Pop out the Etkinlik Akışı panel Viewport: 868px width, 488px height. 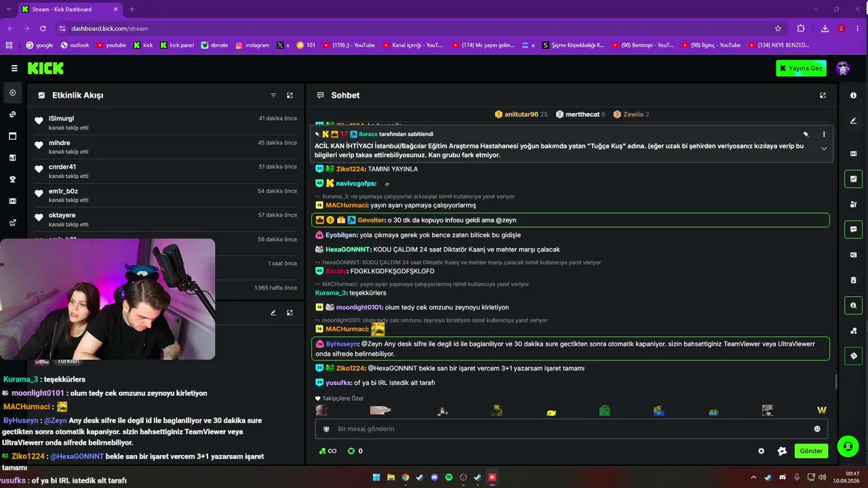click(x=290, y=96)
